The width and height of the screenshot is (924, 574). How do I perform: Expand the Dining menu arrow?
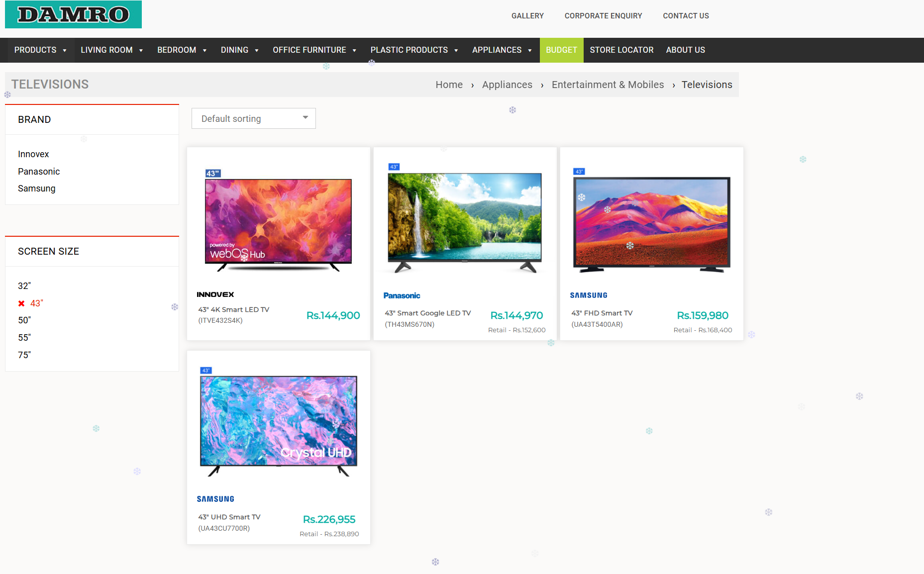257,50
